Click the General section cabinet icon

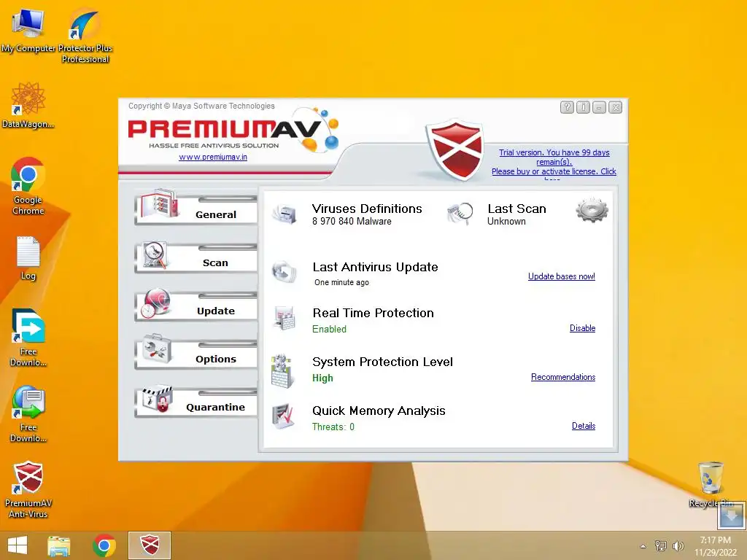click(160, 205)
